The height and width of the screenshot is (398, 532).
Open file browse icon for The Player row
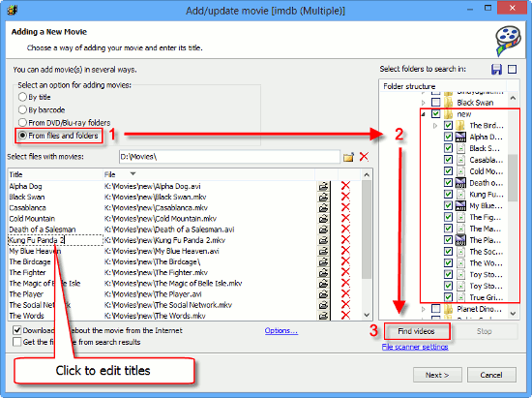(324, 294)
